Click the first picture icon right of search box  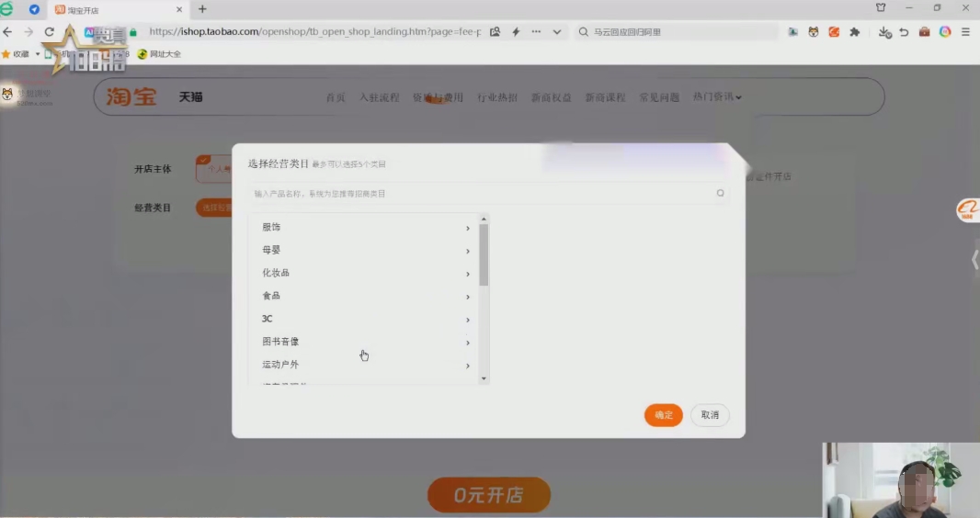pos(792,32)
